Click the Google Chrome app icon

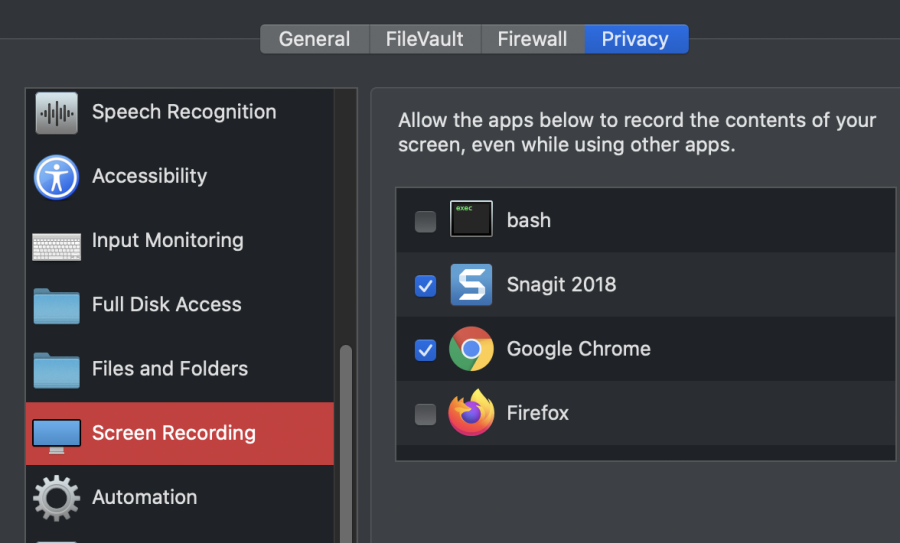pyautogui.click(x=471, y=349)
